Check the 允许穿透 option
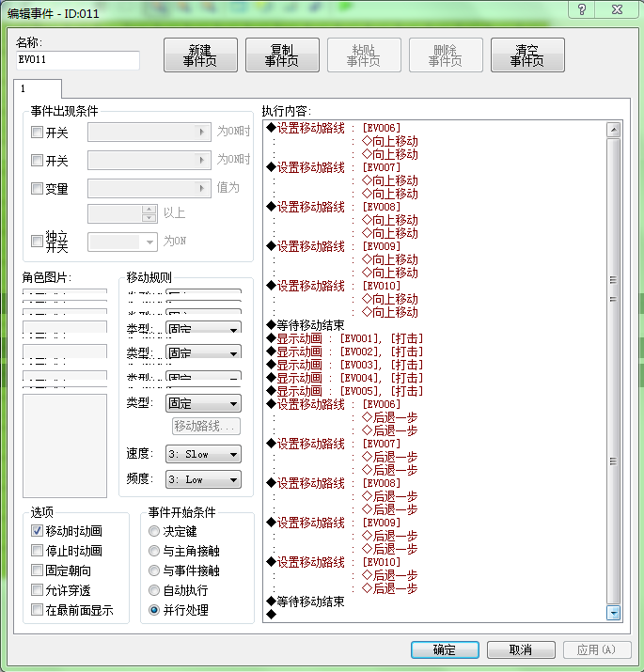 38,589
